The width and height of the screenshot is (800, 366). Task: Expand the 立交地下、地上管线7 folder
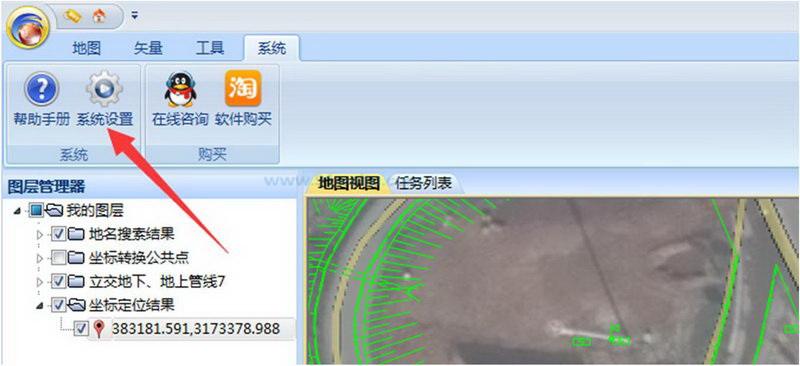tap(40, 282)
